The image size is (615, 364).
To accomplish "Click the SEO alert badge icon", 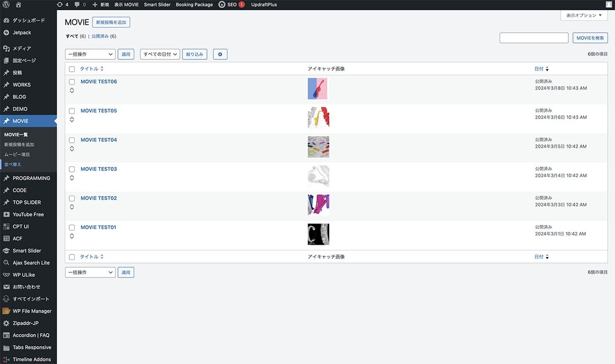I will point(241,5).
